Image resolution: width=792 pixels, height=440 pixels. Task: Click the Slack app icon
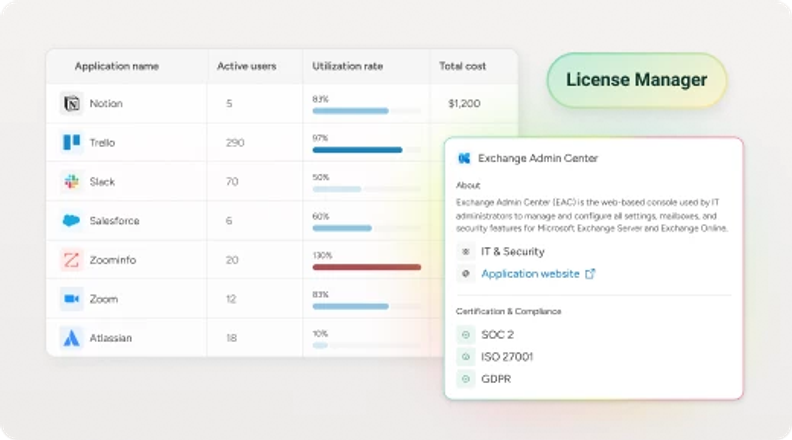[x=72, y=181]
